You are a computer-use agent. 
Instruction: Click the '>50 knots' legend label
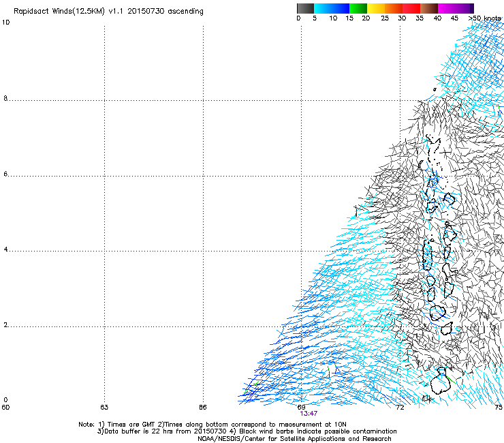click(x=484, y=18)
